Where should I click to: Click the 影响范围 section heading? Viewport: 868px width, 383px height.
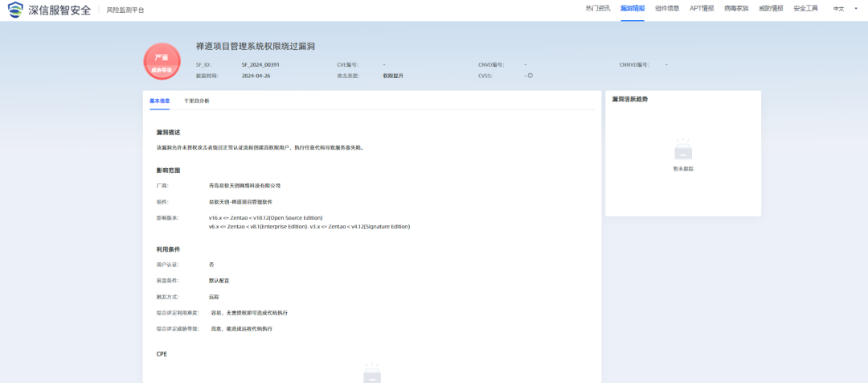(168, 170)
